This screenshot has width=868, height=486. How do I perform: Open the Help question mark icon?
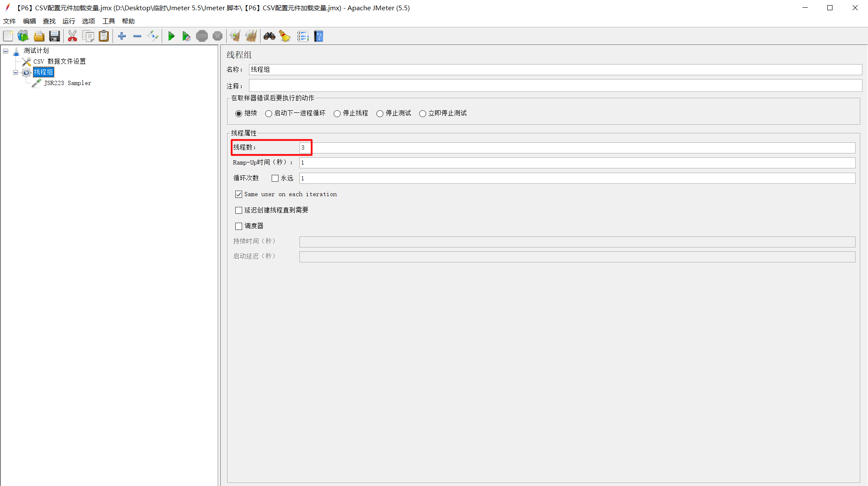[319, 36]
